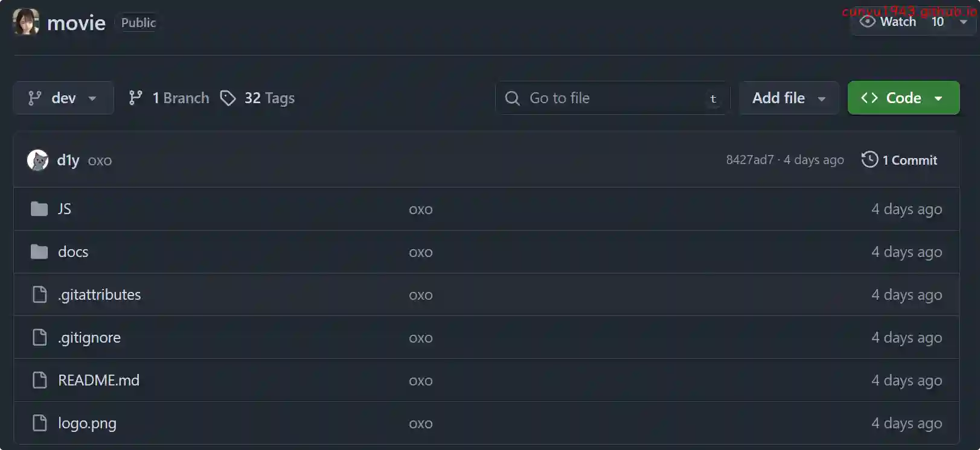Expand the Watch notification options arrow
This screenshot has height=450, width=980.
tap(964, 22)
